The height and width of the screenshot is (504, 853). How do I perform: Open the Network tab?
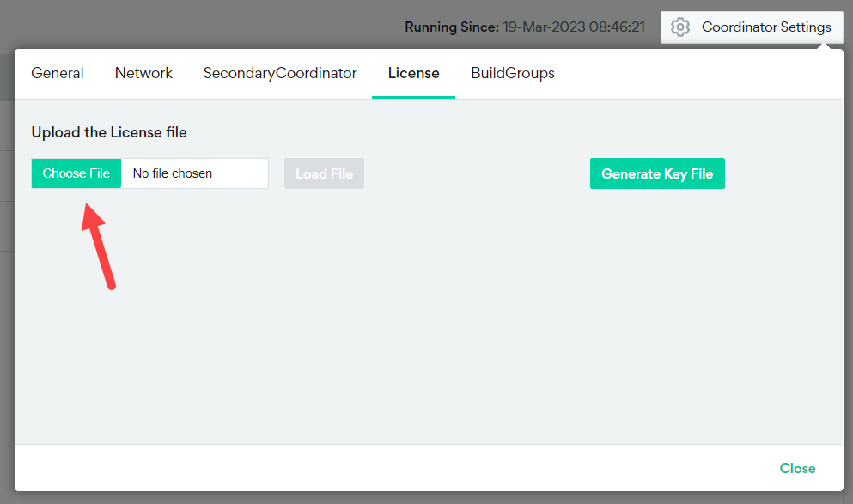pyautogui.click(x=143, y=74)
